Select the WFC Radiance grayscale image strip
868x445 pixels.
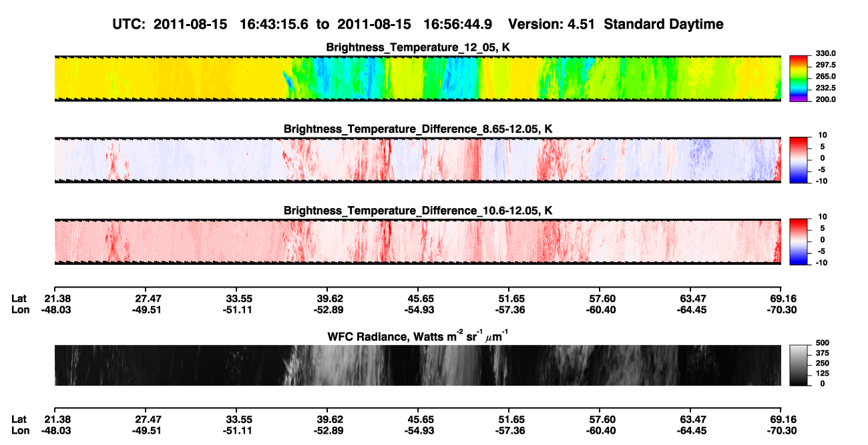point(417,365)
